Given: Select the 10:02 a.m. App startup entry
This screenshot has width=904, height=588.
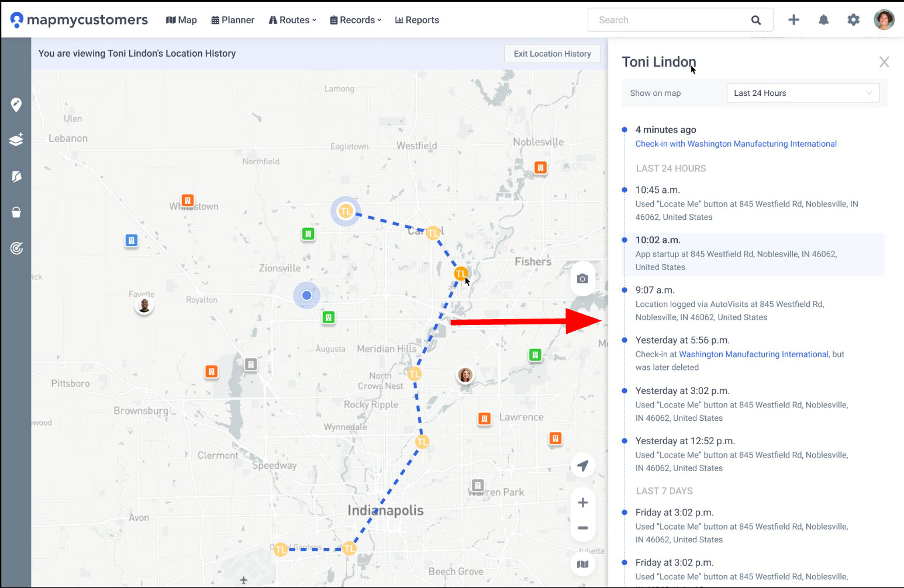Looking at the screenshot, I should click(x=754, y=254).
